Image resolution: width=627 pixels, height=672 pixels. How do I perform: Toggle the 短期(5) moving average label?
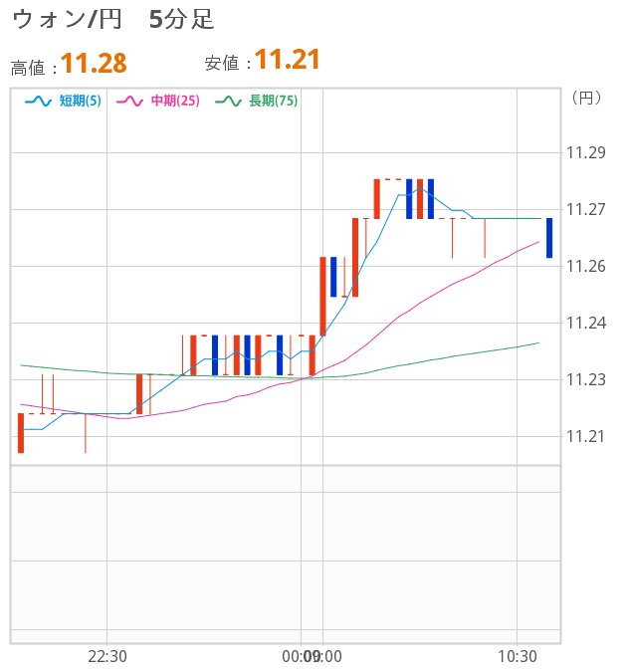click(x=81, y=101)
